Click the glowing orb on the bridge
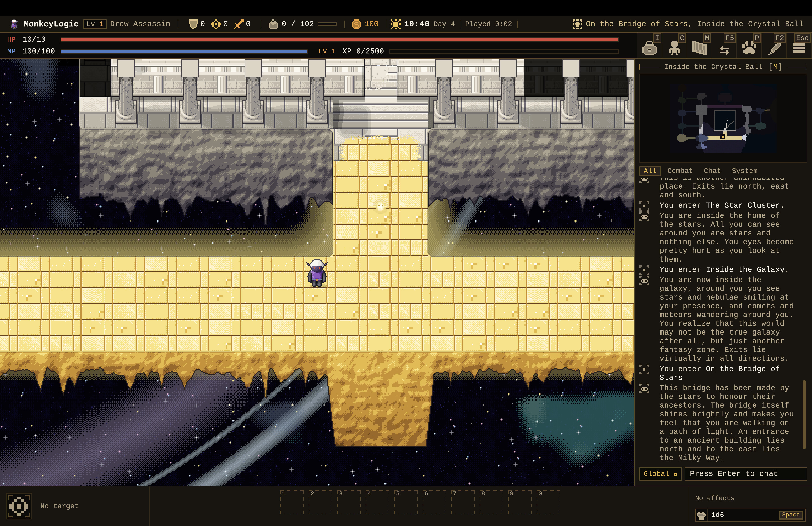This screenshot has width=812, height=526. (x=380, y=206)
